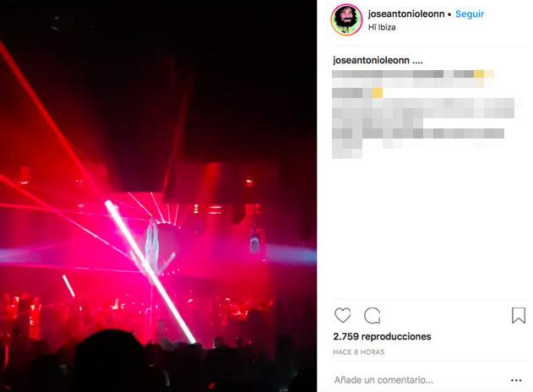The image size is (533, 392).
Task: Open comments via the speech bubble icon
Action: (372, 315)
